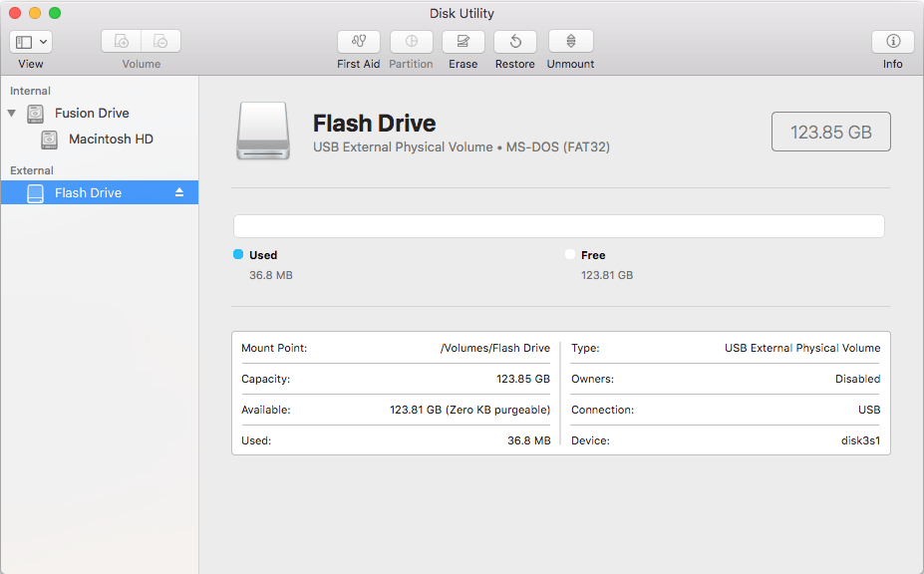Click the 'USB External Physical Volume • MS-DOS (FAT32)' subtitle

coord(462,146)
